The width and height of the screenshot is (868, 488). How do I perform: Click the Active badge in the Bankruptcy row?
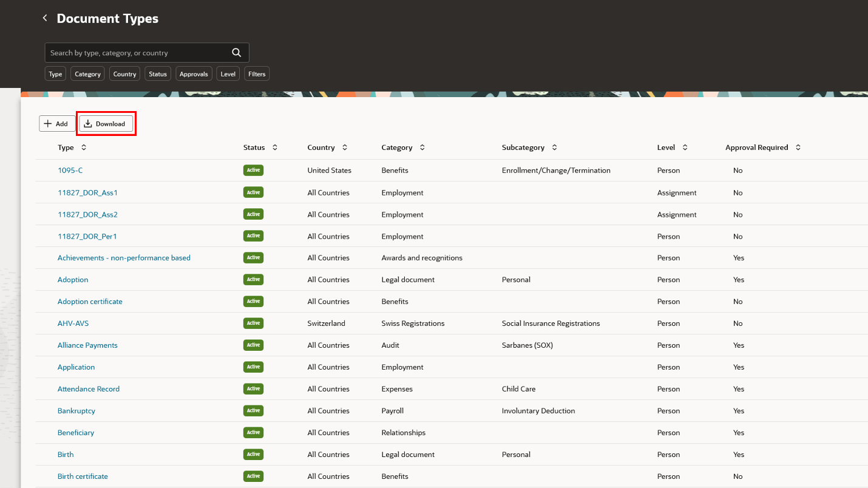(x=253, y=411)
